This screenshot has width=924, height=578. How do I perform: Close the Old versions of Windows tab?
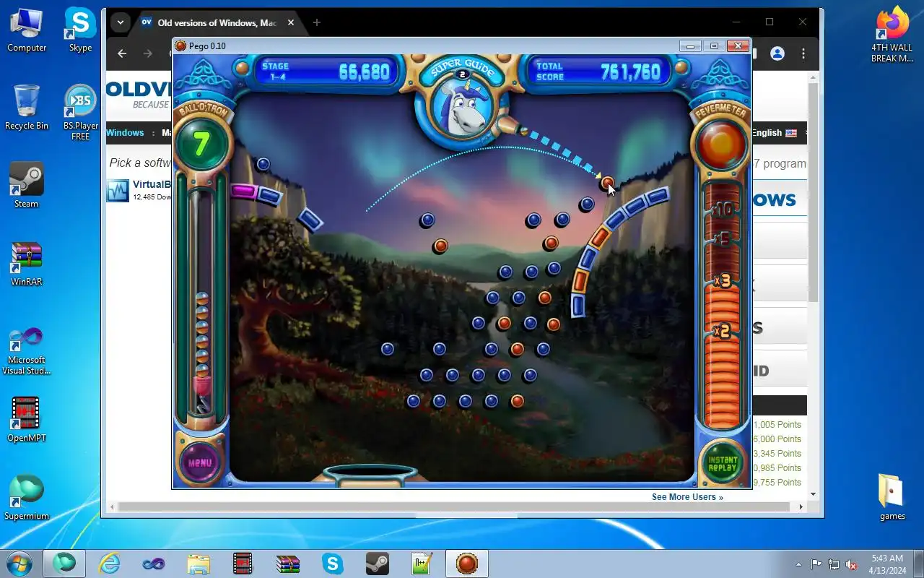(291, 22)
